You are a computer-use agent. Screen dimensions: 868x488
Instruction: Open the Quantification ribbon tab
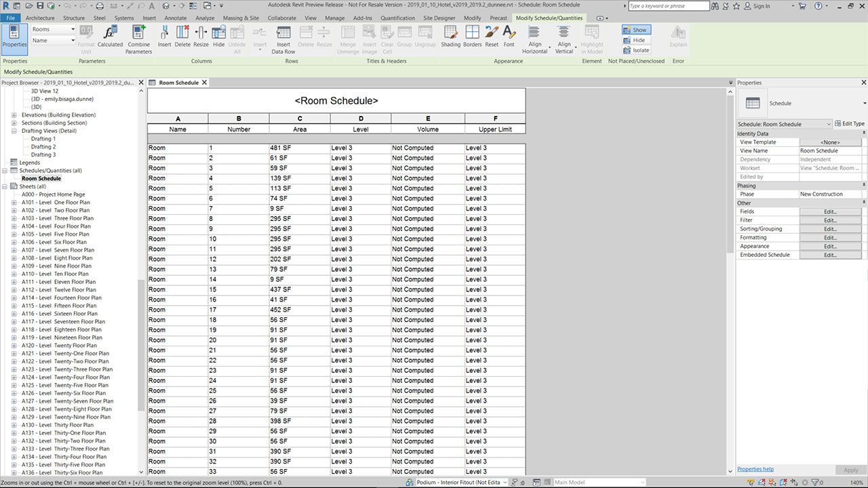(x=397, y=18)
